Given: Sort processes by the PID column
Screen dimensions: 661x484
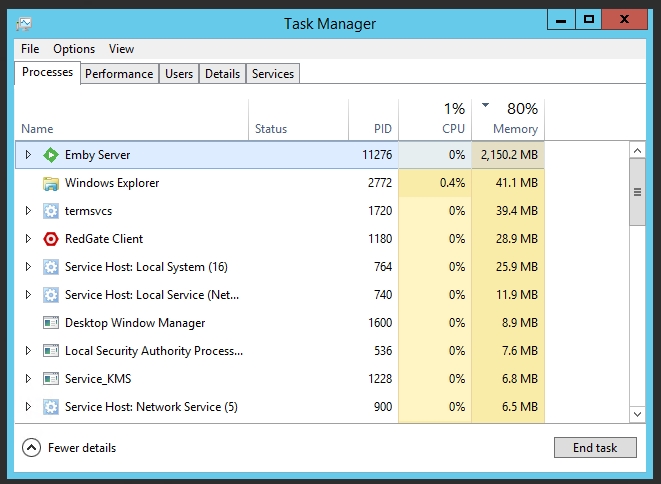Looking at the screenshot, I should pos(382,129).
